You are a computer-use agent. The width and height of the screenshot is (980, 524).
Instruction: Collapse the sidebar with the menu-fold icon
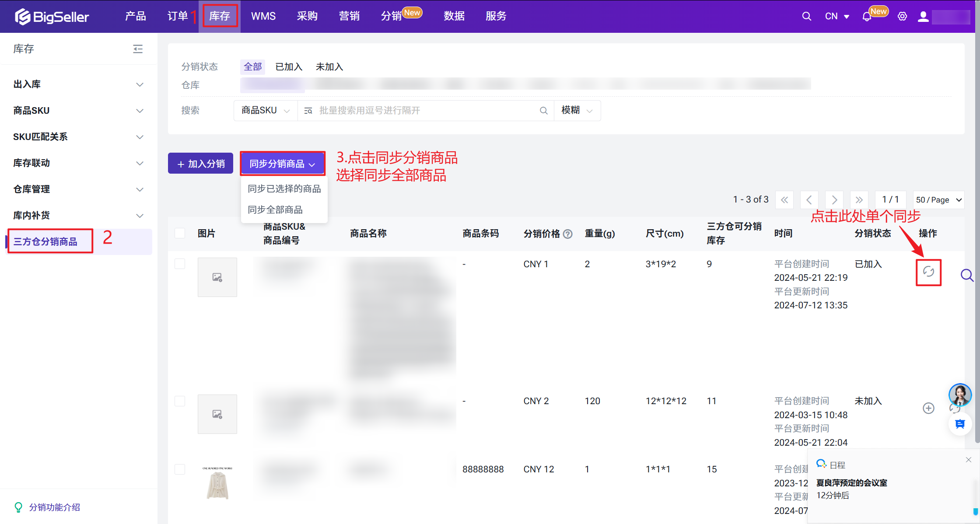tap(138, 49)
